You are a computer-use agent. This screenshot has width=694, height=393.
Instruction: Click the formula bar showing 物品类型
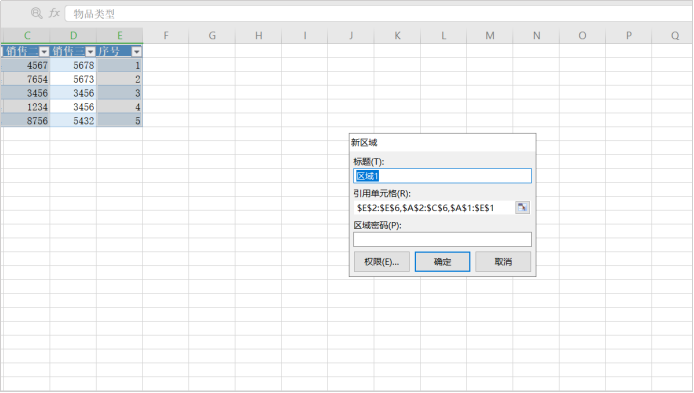pyautogui.click(x=378, y=14)
